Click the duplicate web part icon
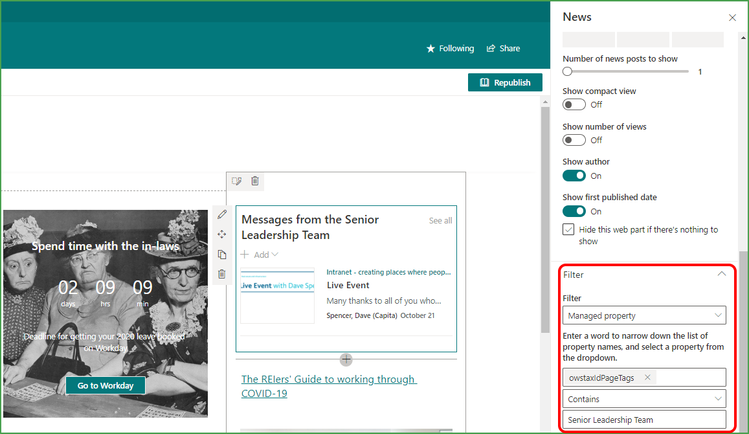 (x=222, y=254)
